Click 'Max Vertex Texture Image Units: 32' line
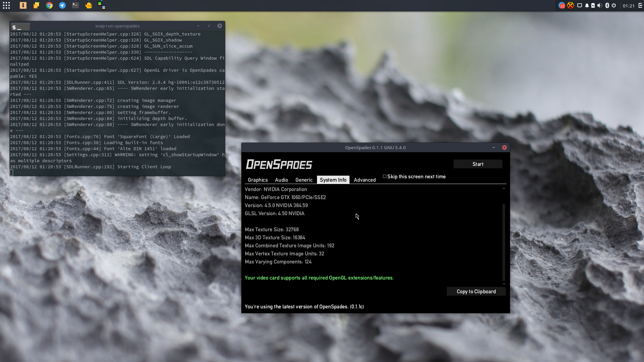 pyautogui.click(x=284, y=254)
